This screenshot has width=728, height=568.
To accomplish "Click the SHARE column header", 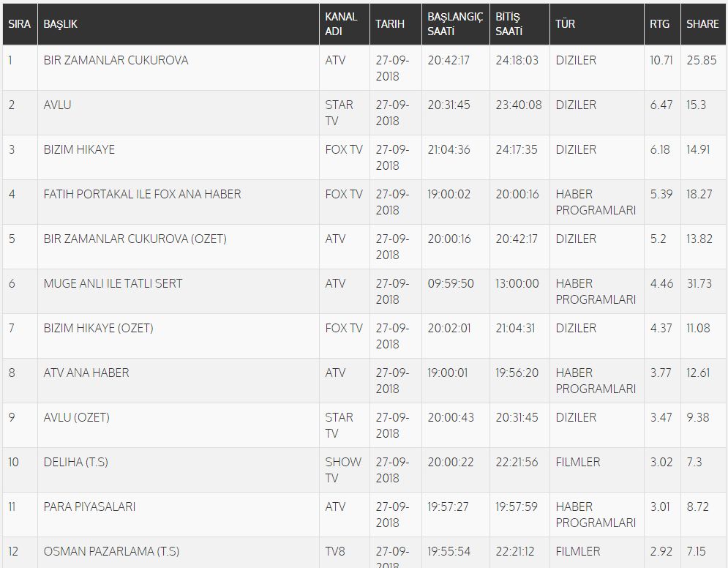I will coord(703,24).
